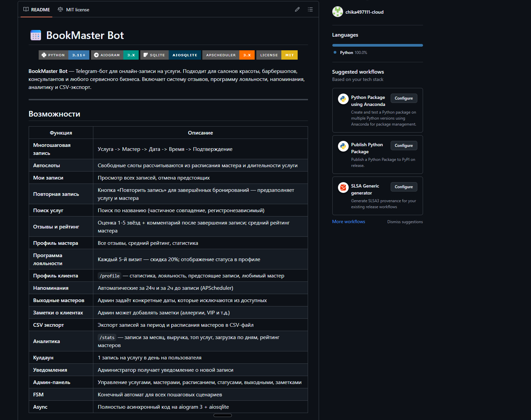
Task: Click the Publish Python Package title
Action: [x=367, y=148]
